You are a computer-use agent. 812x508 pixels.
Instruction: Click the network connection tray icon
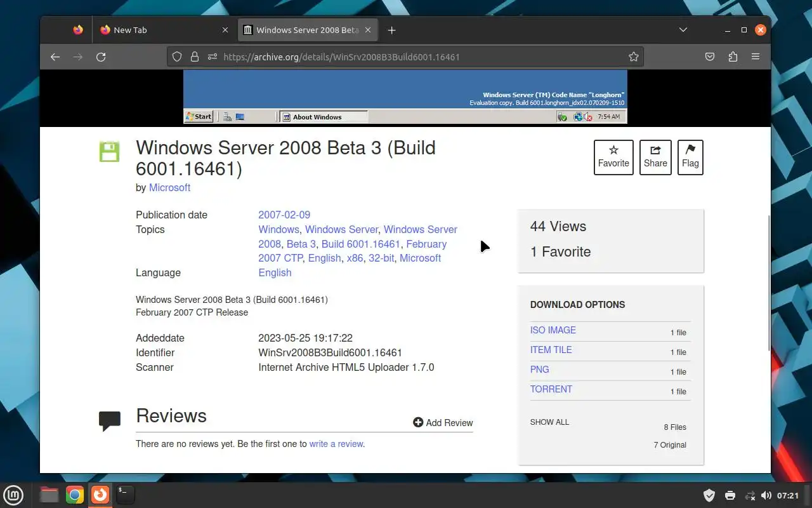pyautogui.click(x=750, y=495)
